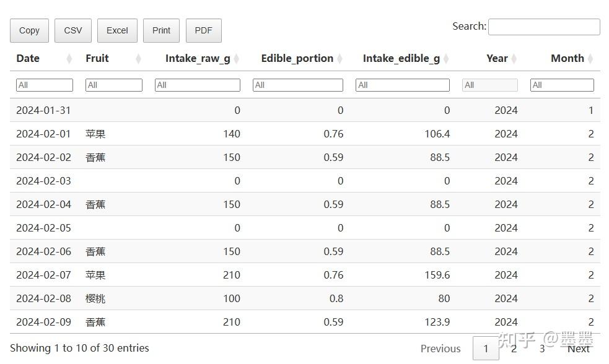Open the Month column filter field
The image size is (609, 364).
point(562,85)
